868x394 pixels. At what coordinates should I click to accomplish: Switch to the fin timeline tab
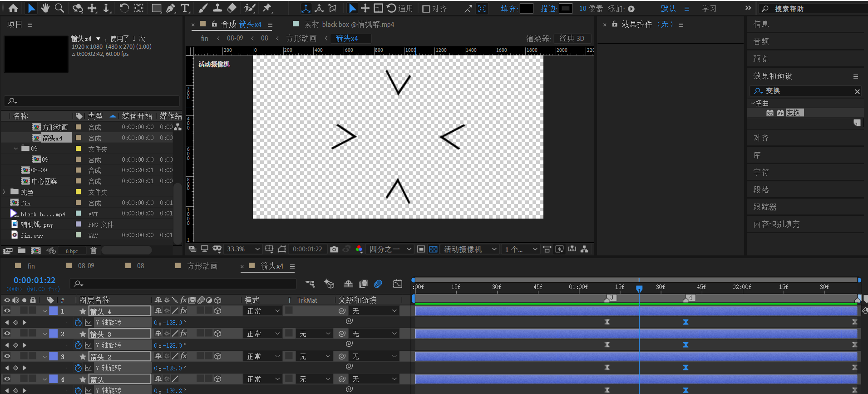(31, 266)
